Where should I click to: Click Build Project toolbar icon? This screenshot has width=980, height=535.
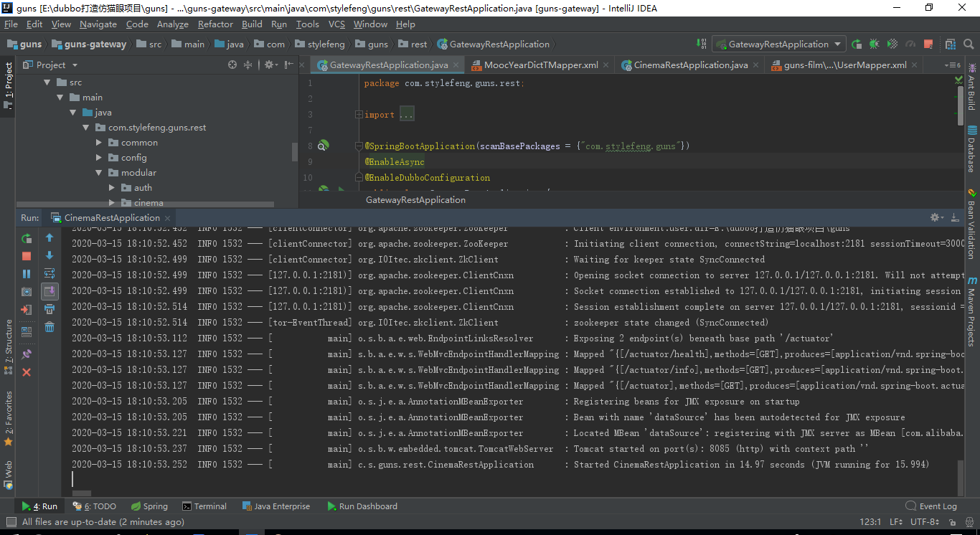click(702, 44)
